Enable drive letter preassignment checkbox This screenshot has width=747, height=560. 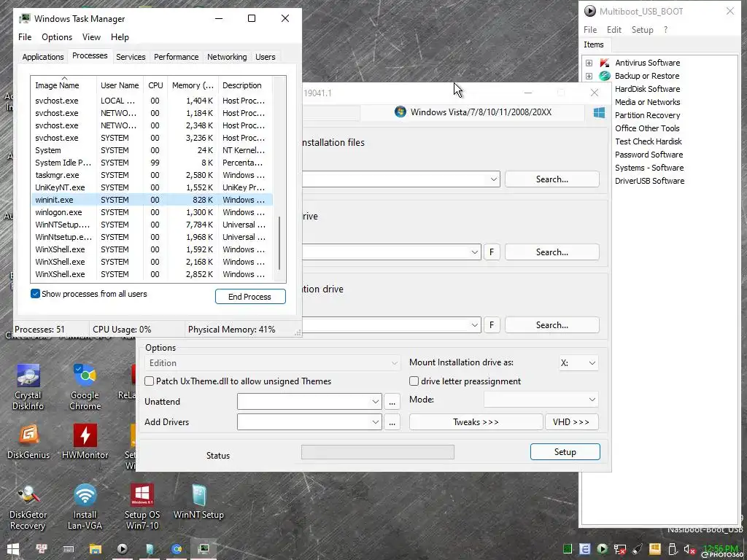[x=414, y=381]
